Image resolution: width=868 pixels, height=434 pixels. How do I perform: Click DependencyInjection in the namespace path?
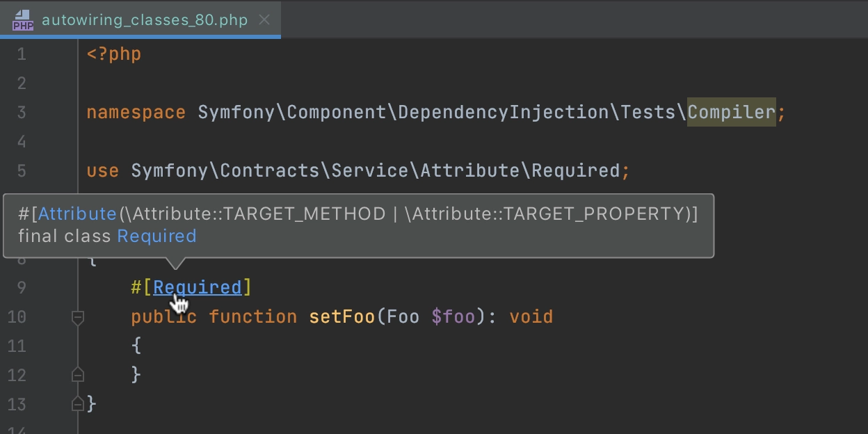click(504, 112)
